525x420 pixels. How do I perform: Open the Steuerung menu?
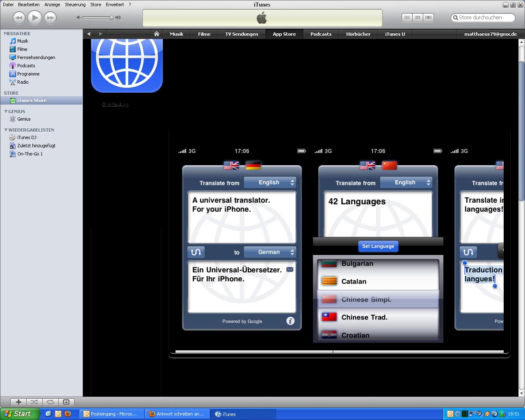pyautogui.click(x=75, y=5)
